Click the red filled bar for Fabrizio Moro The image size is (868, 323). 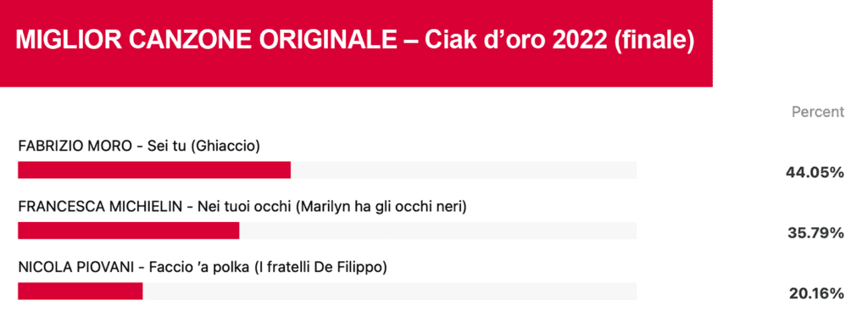pyautogui.click(x=154, y=170)
